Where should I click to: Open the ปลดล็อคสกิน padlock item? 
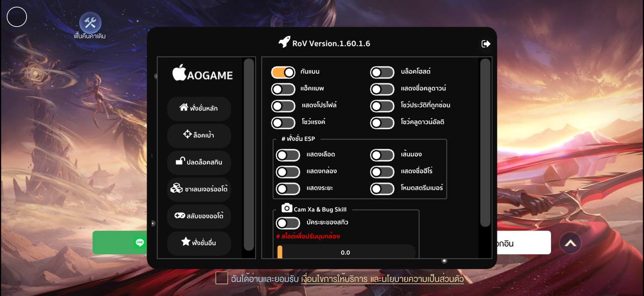coord(199,162)
